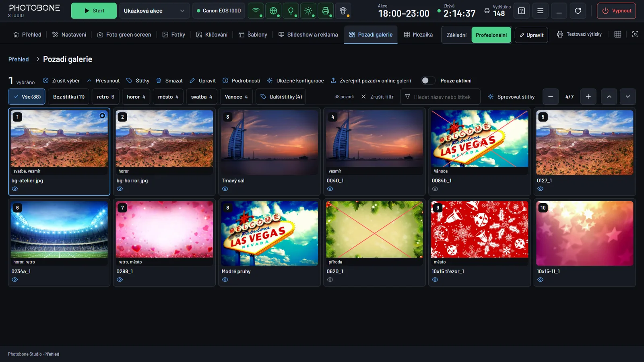
Task: Click the up chevron next to grid size
Action: [x=609, y=97]
